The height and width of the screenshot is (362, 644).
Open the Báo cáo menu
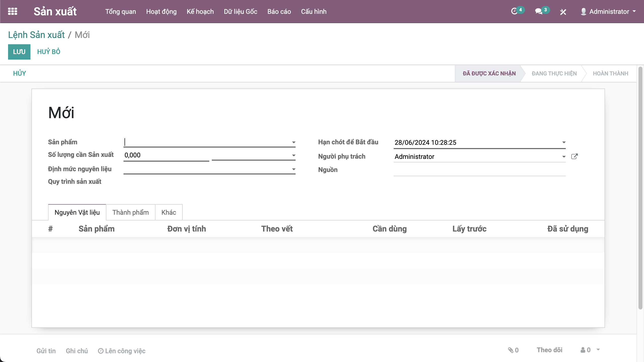[279, 12]
